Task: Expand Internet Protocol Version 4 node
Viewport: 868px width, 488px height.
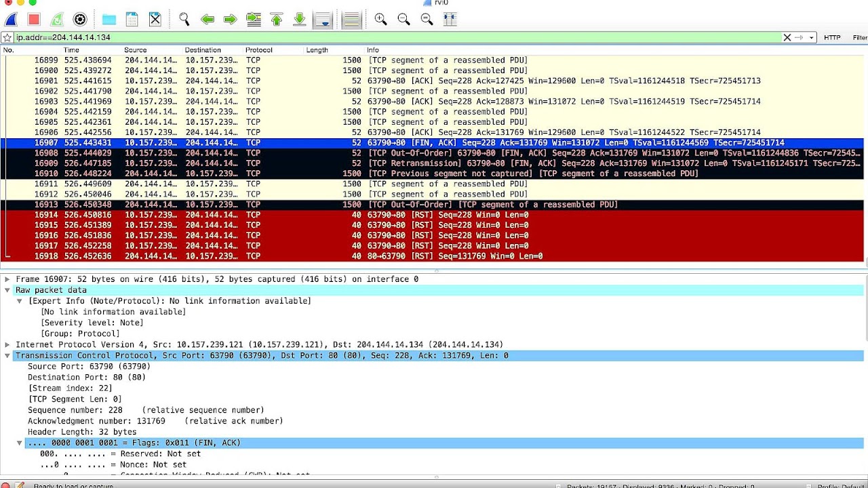Action: pos(7,344)
